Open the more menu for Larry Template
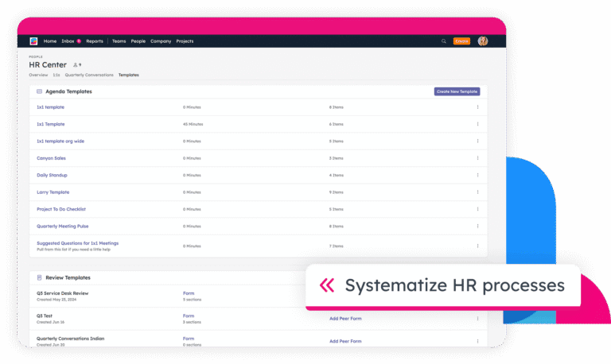This screenshot has width=611, height=364. pyautogui.click(x=477, y=192)
